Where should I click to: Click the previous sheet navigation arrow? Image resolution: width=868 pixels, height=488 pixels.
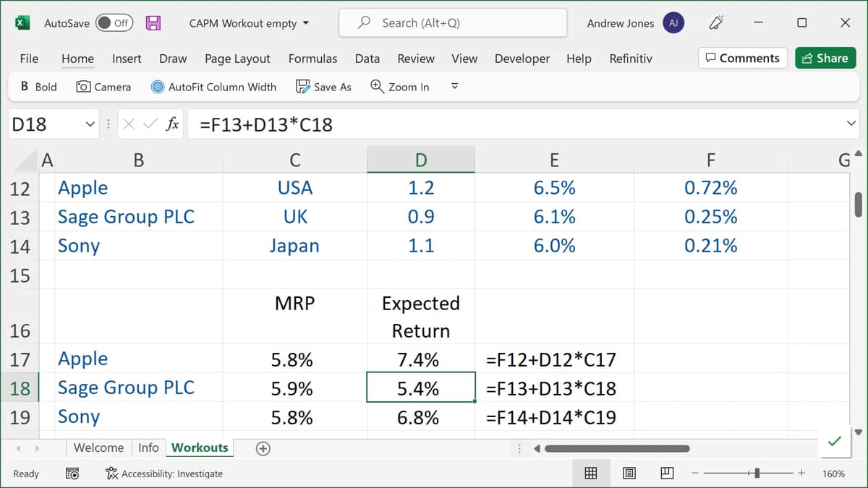18,448
